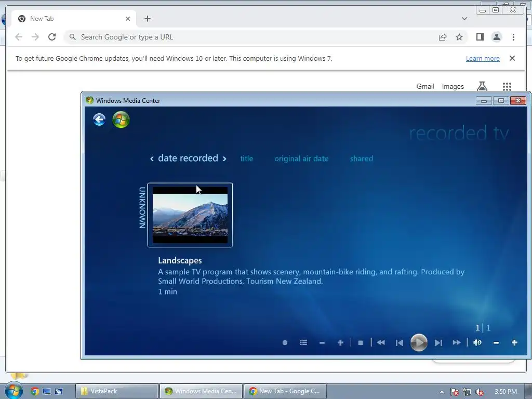
Task: Skip forward to next in Media Center
Action: point(438,343)
